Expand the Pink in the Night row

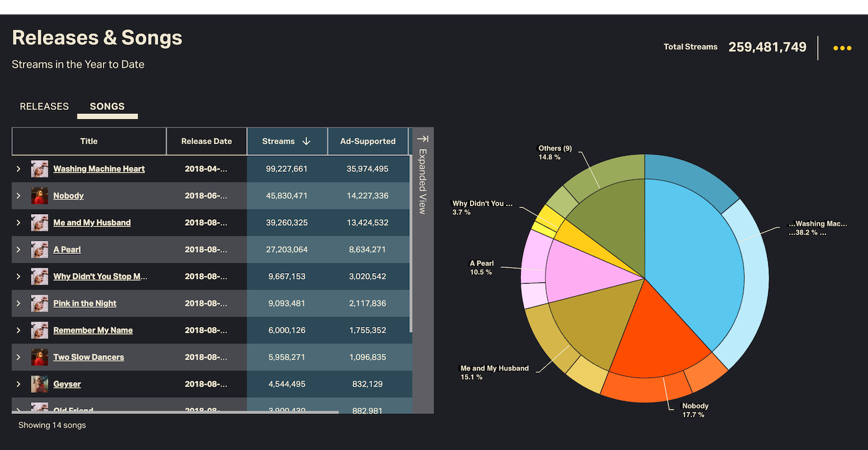(19, 304)
